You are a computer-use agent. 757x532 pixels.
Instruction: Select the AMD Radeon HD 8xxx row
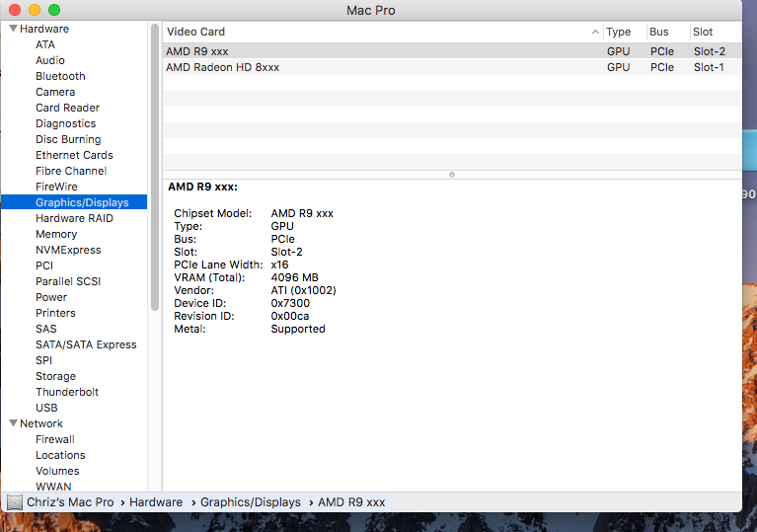pos(452,67)
